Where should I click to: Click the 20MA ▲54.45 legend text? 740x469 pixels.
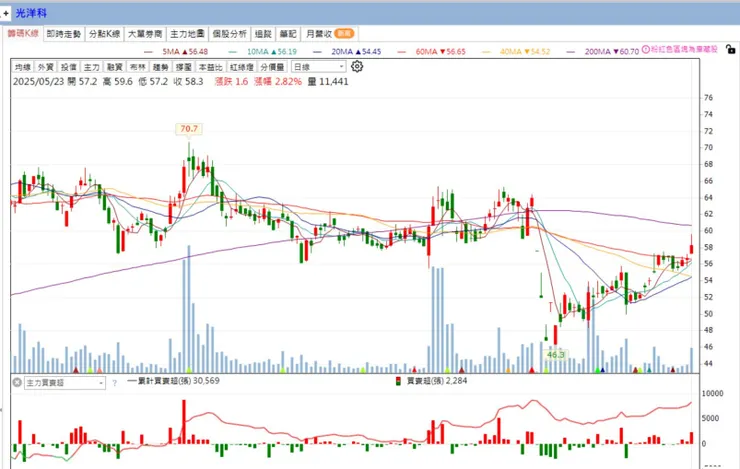(x=356, y=51)
